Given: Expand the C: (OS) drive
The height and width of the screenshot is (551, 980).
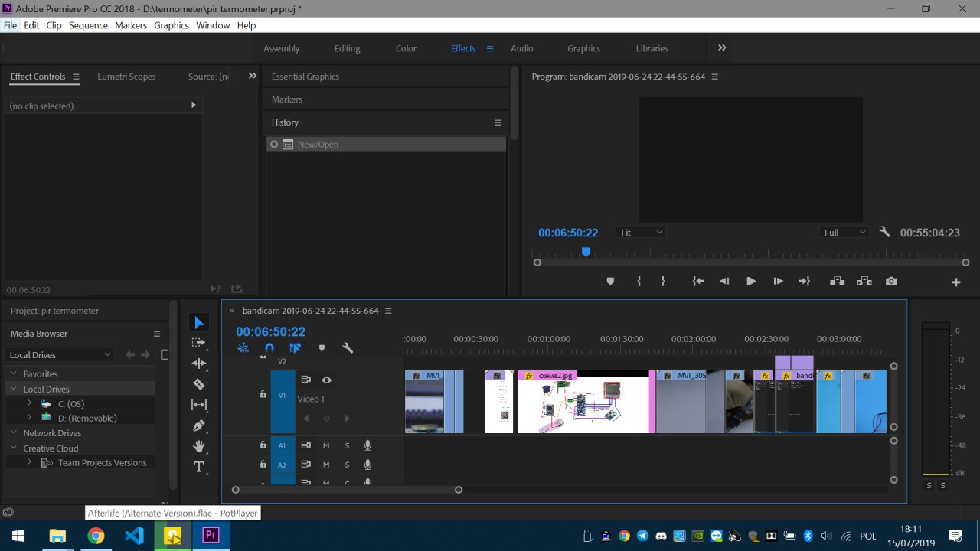Looking at the screenshot, I should pyautogui.click(x=29, y=403).
